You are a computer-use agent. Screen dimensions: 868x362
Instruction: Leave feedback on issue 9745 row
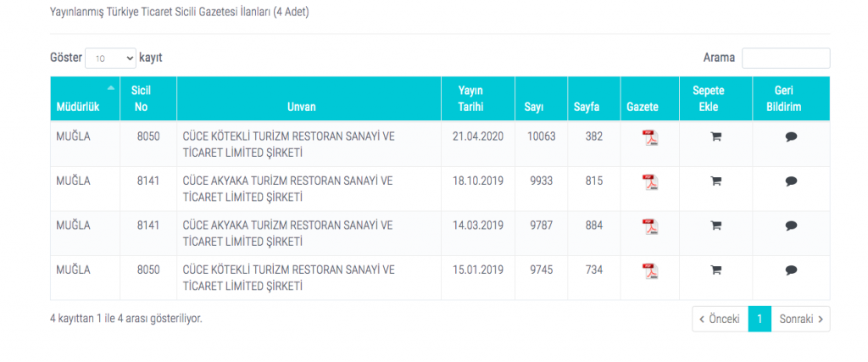click(791, 270)
